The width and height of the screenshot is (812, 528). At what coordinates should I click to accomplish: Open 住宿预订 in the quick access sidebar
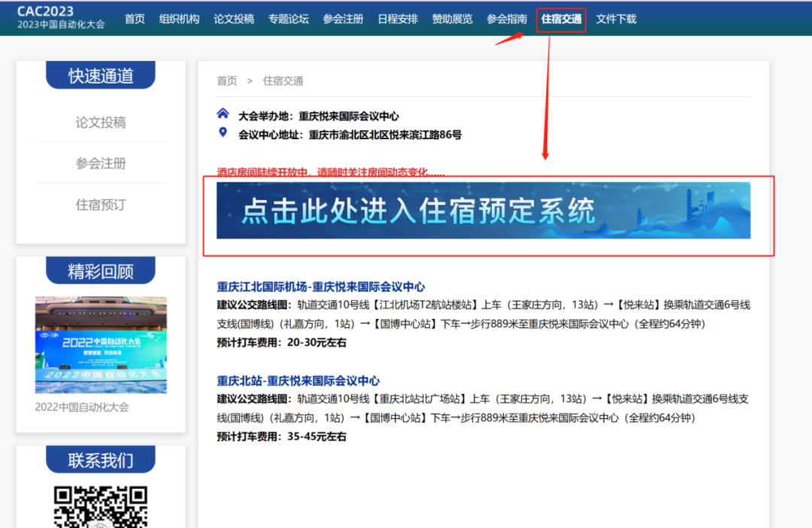pos(101,205)
